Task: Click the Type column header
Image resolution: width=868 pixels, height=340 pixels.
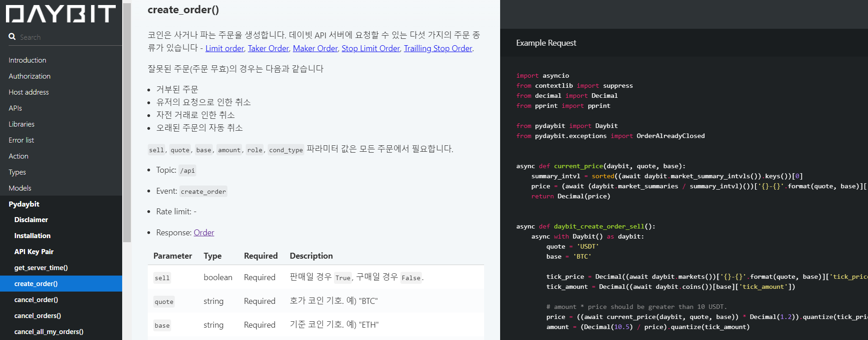Action: coord(212,256)
